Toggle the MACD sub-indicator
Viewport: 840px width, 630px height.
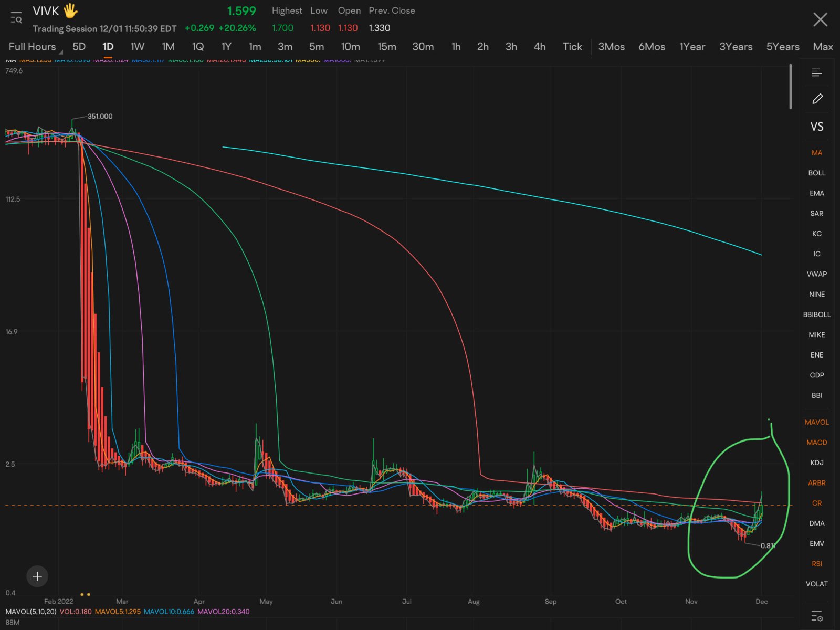click(817, 443)
